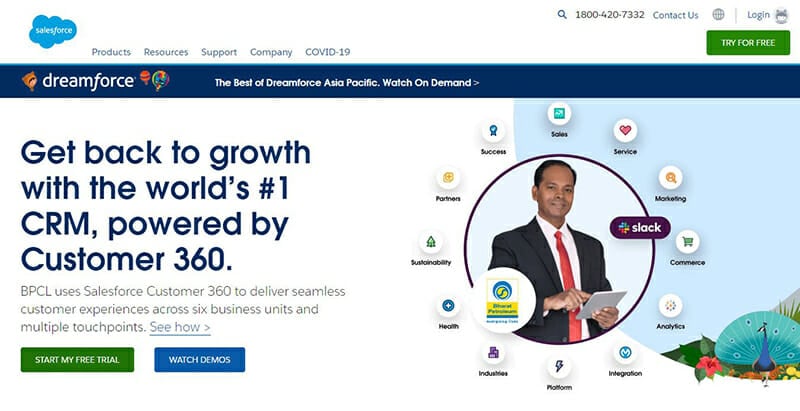The width and height of the screenshot is (800, 411).
Task: Click the WATCH DEMOS button
Action: point(199,359)
